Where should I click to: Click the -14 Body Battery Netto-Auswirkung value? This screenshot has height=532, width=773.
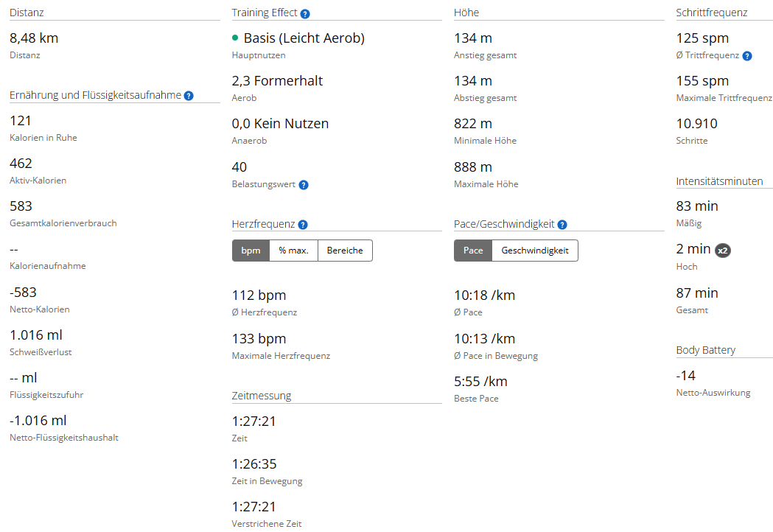[686, 376]
